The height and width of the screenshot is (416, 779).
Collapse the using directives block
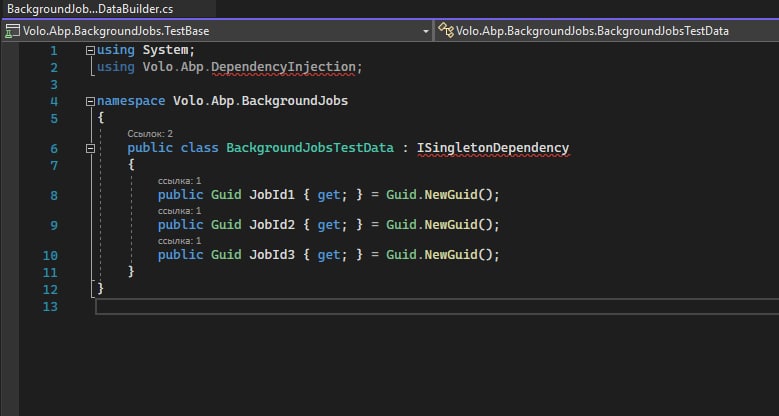pos(90,50)
